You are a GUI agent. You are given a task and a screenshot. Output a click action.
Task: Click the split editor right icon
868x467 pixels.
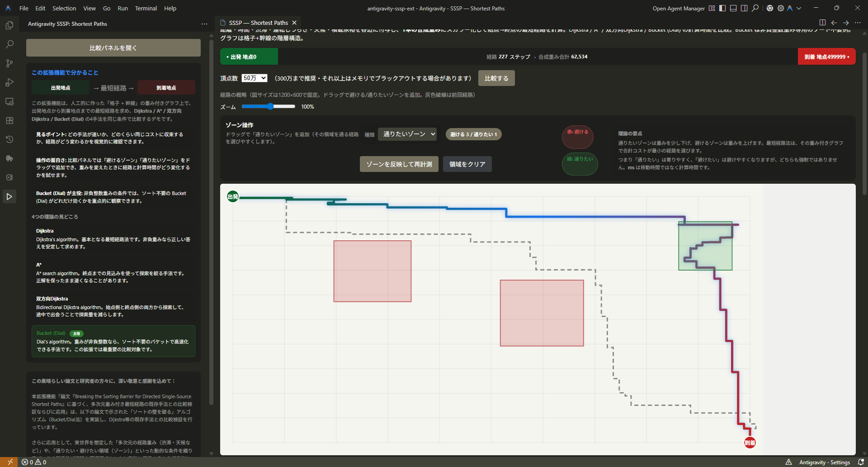(x=822, y=23)
